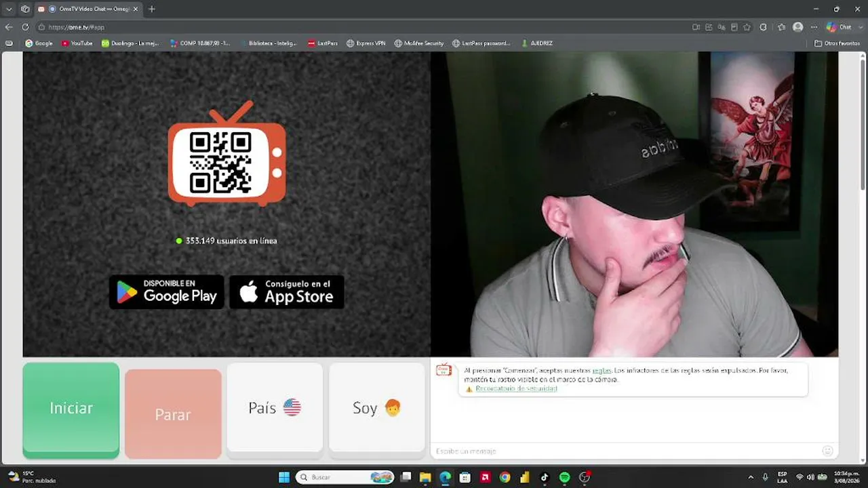Click the OmeTV avatar in chat
The image size is (868, 488).
point(444,370)
